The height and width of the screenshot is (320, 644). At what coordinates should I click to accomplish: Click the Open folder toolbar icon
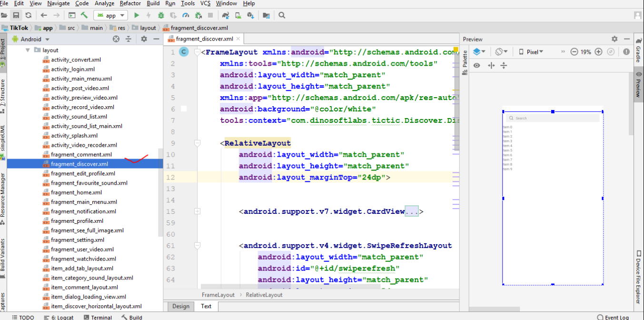(x=4, y=15)
